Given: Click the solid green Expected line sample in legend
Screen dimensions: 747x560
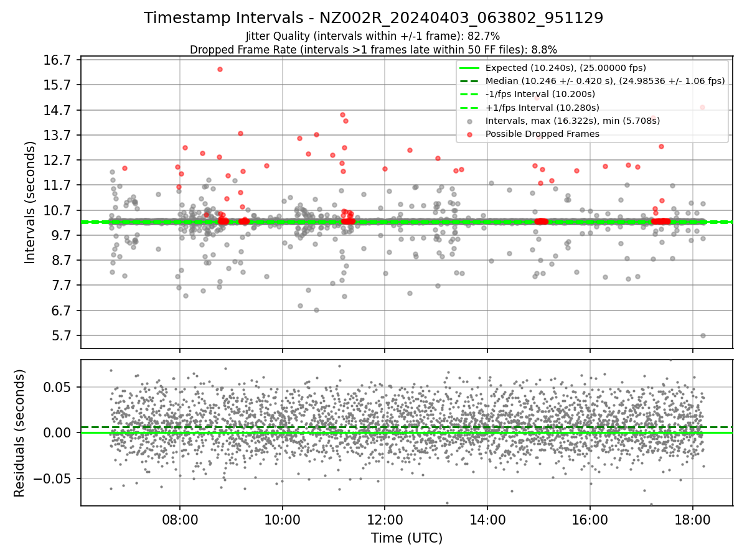Looking at the screenshot, I should 470,68.
